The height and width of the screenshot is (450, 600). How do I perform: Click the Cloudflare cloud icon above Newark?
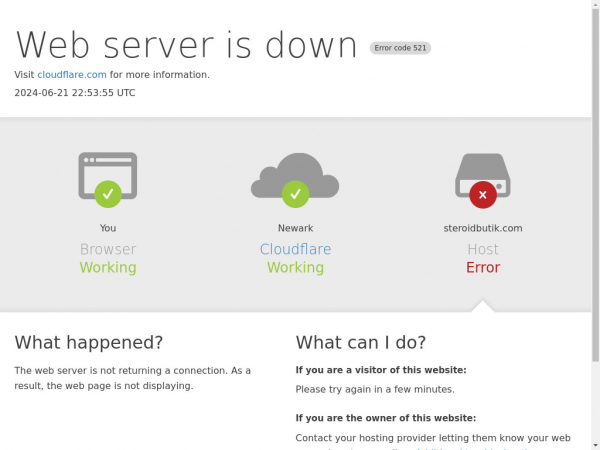point(295,180)
